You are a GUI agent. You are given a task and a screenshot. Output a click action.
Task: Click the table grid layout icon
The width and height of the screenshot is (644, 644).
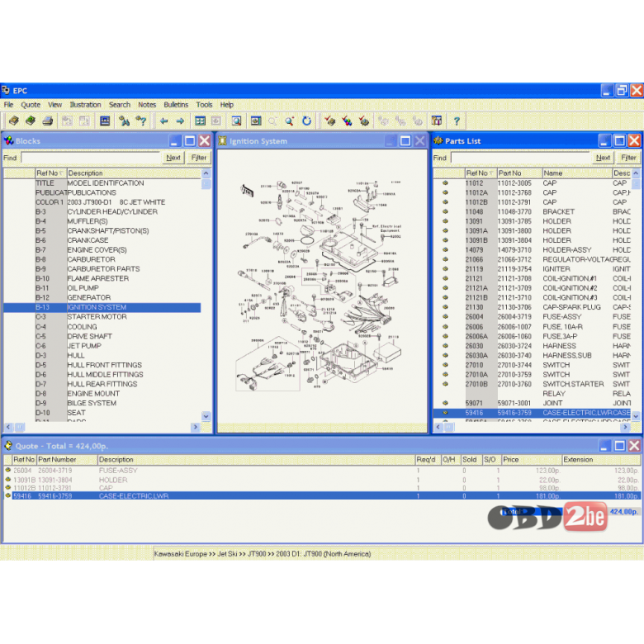click(x=200, y=121)
